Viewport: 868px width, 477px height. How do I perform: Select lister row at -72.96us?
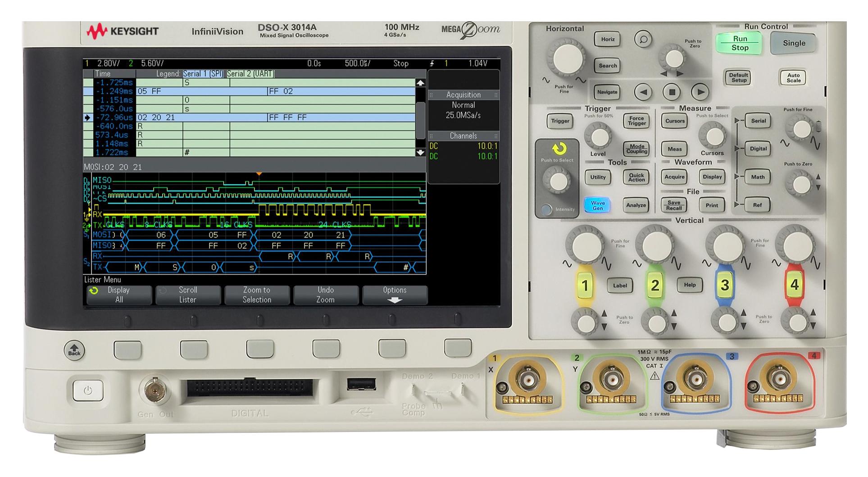pyautogui.click(x=249, y=118)
